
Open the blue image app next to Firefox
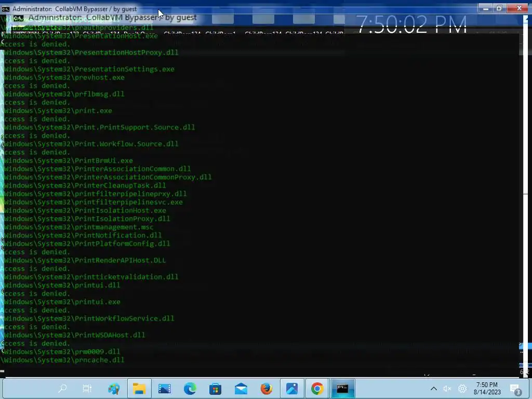pyautogui.click(x=292, y=389)
